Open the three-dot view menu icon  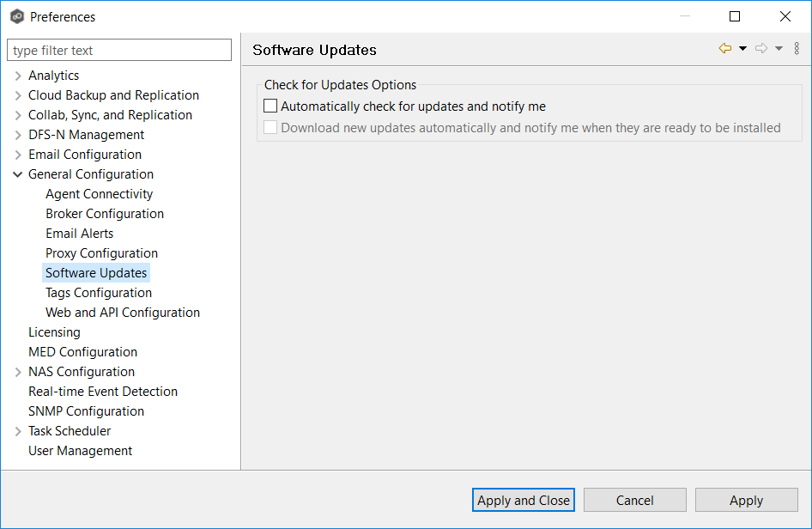(x=797, y=49)
